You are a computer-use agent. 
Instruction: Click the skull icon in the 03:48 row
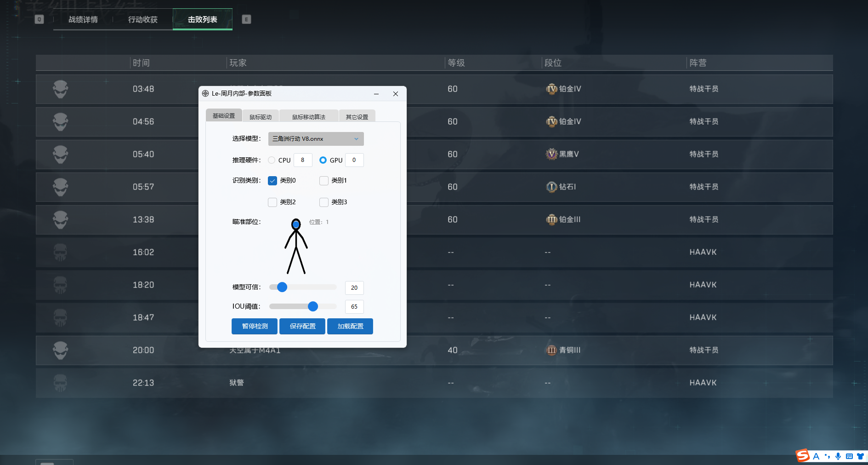tap(60, 89)
